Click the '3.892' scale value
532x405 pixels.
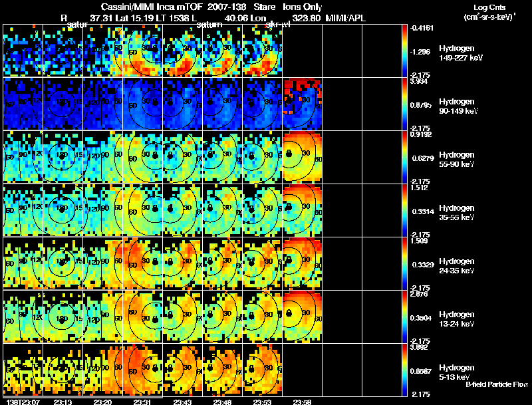point(419,348)
